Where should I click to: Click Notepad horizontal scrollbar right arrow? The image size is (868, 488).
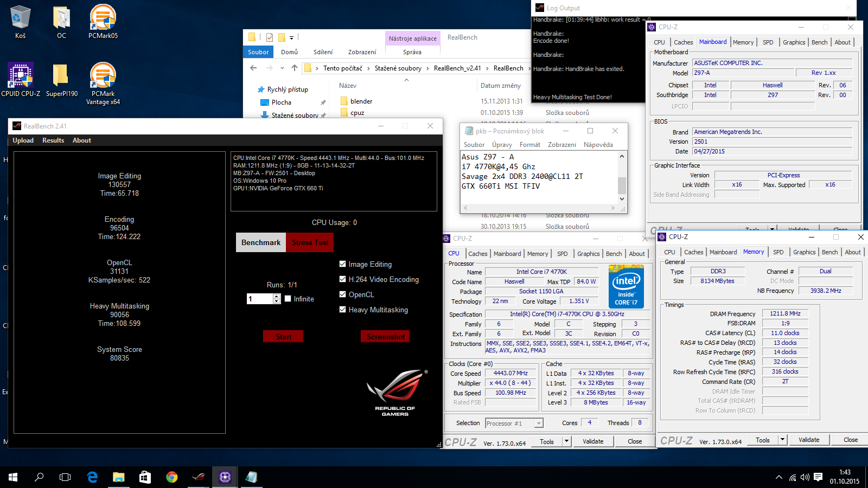613,208
